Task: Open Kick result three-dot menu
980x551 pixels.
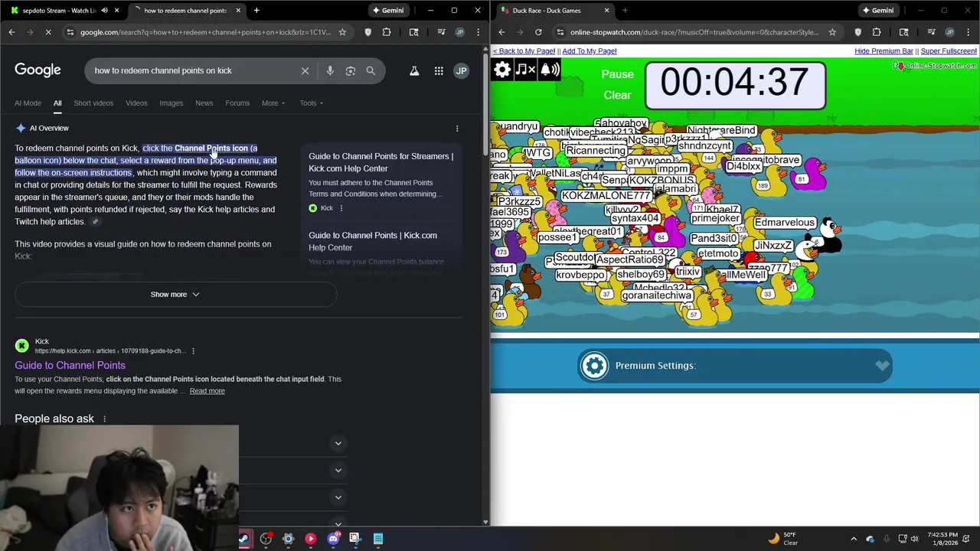Action: tap(193, 351)
